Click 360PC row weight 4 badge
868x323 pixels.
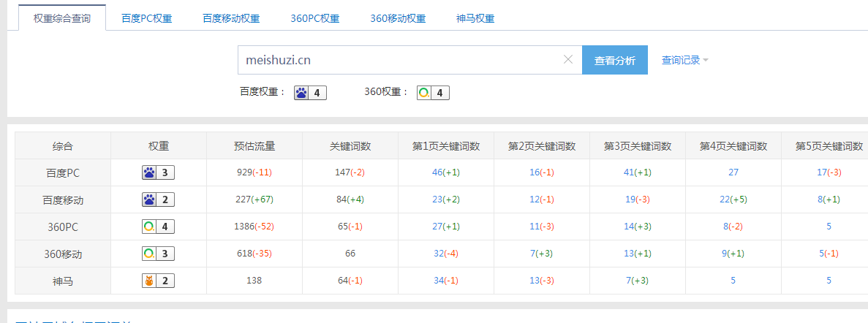pyautogui.click(x=158, y=227)
